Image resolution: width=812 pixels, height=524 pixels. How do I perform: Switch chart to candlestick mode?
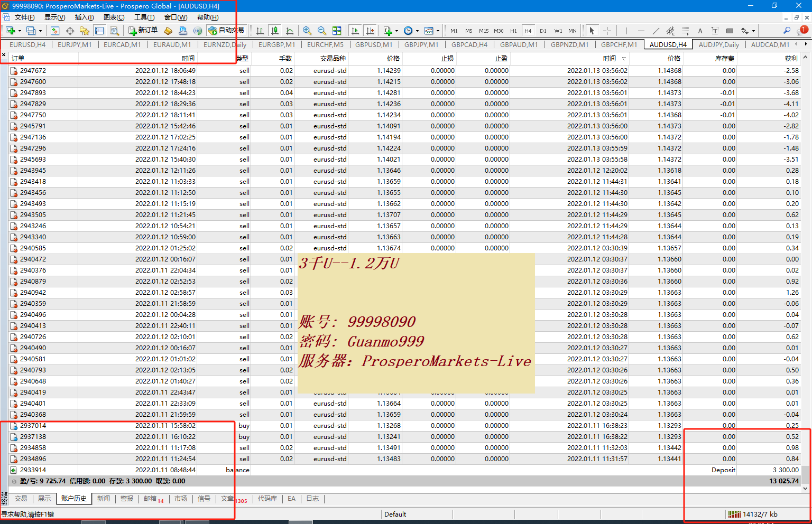pos(274,31)
